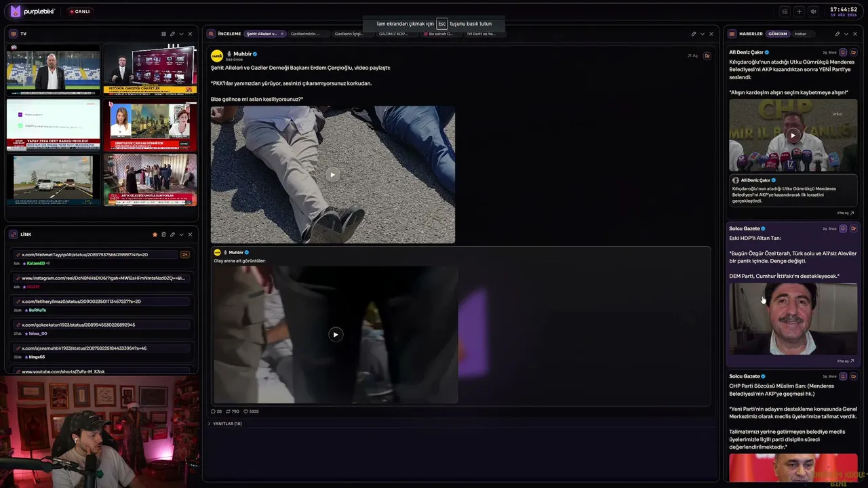Close the Link panel
Viewport: 868px width, 488px height.
pos(190,235)
